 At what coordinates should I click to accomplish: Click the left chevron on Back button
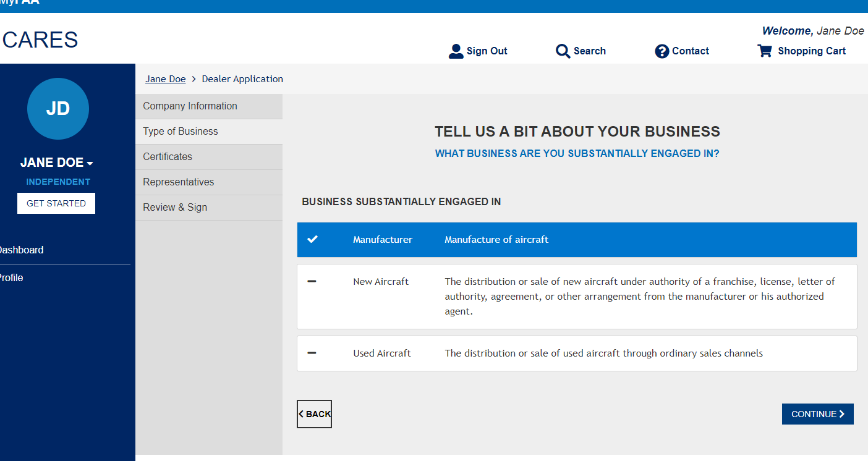point(301,414)
